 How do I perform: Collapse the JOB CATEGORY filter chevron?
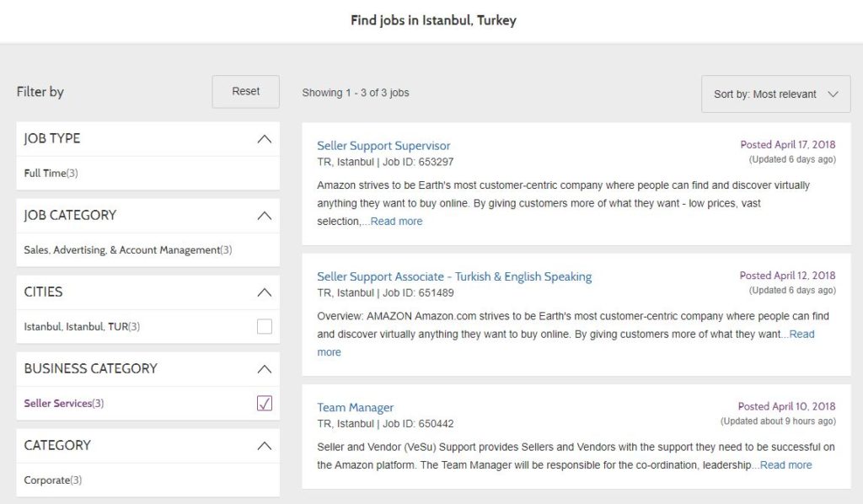[264, 216]
